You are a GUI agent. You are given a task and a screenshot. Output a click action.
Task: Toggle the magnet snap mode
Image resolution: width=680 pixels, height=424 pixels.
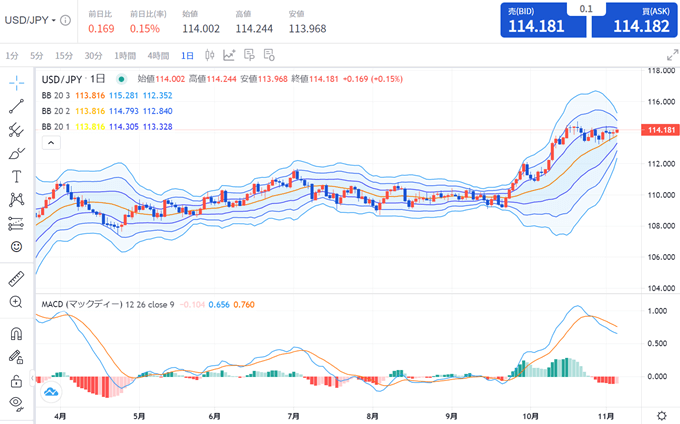click(x=16, y=334)
